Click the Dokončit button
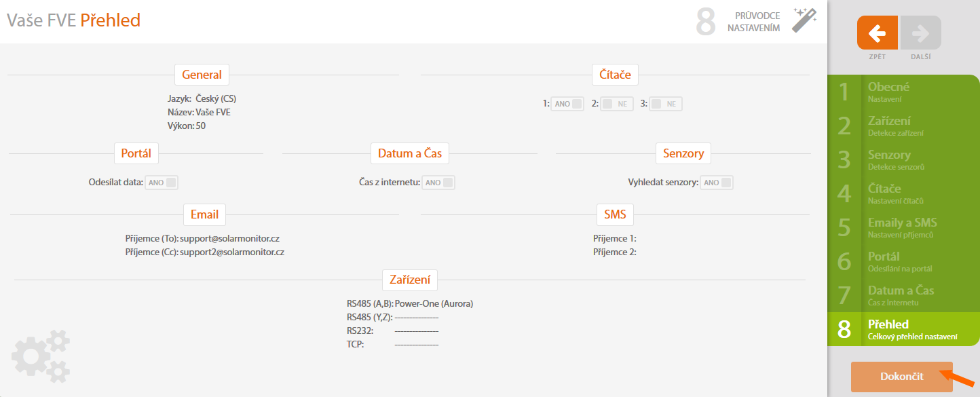Viewport: 980px width, 397px height. pos(901,377)
